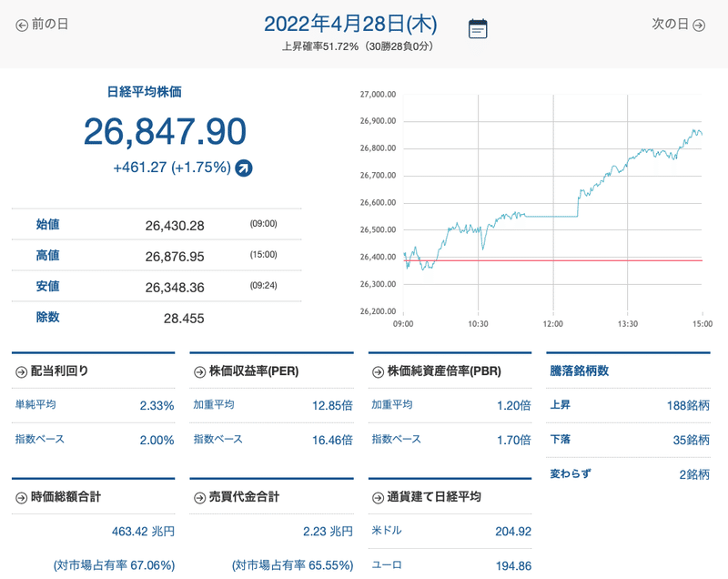This screenshot has height=579, width=728.
Task: Click the 除数 row label
Action: [x=48, y=317]
